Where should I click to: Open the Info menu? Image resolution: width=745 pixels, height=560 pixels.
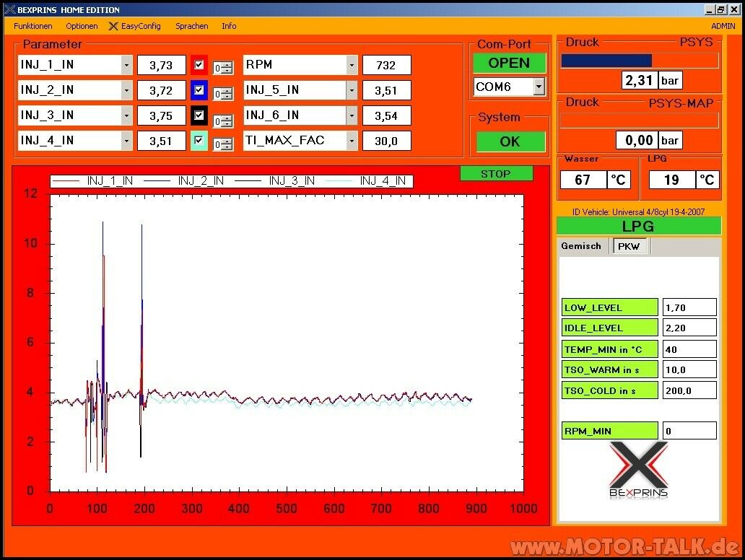[x=229, y=26]
